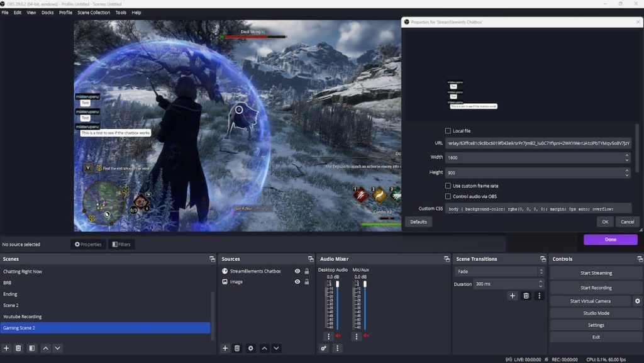Remove selected source trash icon

tap(237, 349)
